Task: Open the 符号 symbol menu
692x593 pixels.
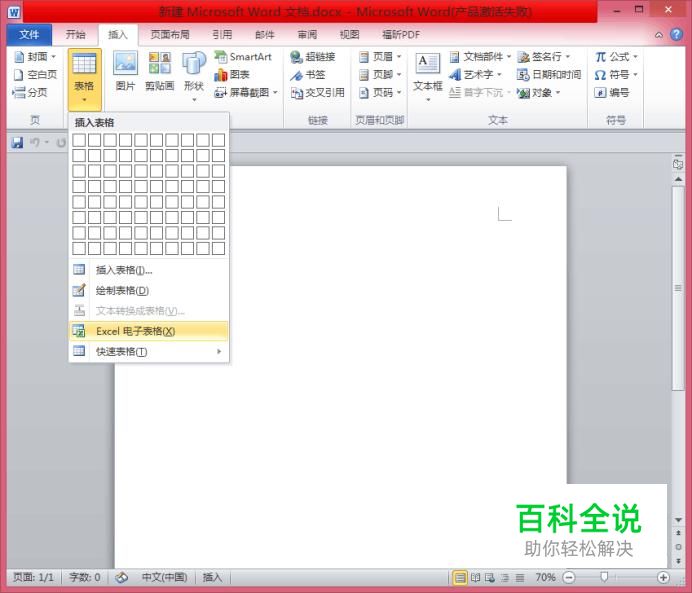Action: 616,75
